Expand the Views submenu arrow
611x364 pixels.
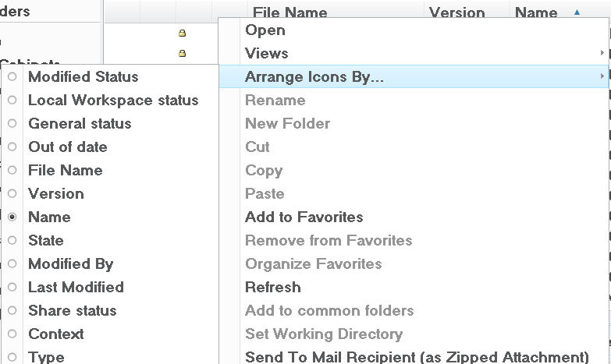[x=602, y=52]
